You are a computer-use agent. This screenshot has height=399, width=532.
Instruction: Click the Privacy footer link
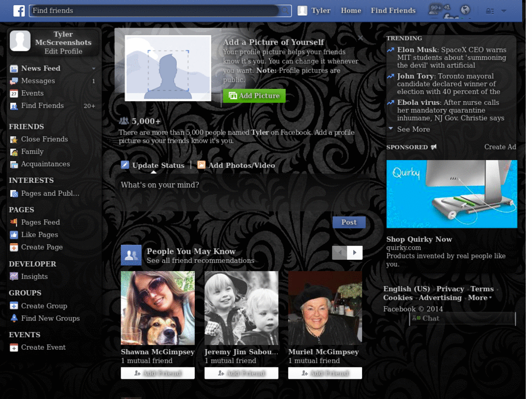point(450,289)
